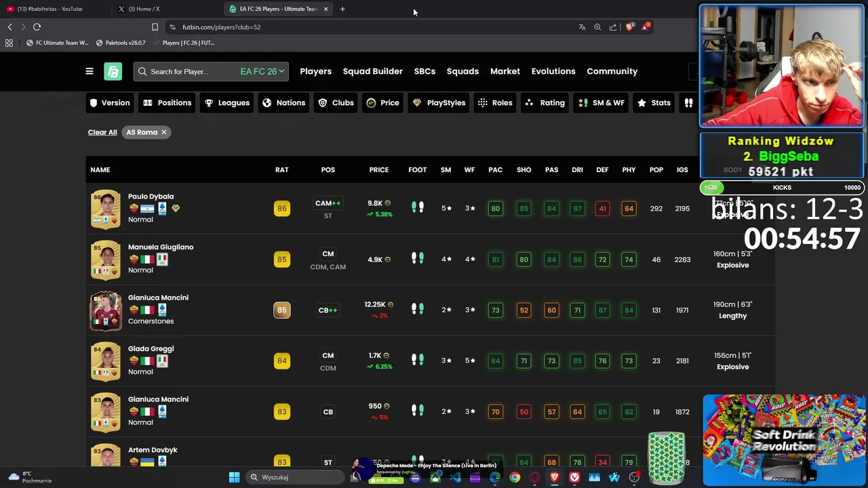
Task: Open the Clubs filter
Action: click(336, 103)
